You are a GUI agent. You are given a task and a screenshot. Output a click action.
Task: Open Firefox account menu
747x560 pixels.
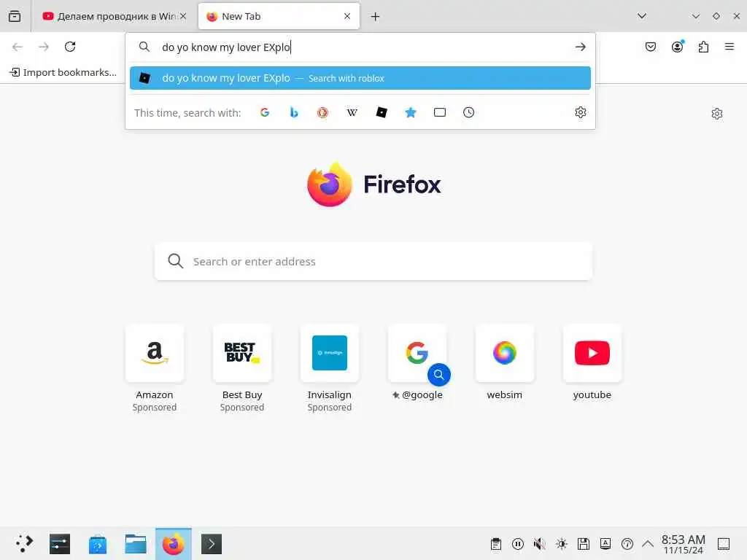[678, 46]
